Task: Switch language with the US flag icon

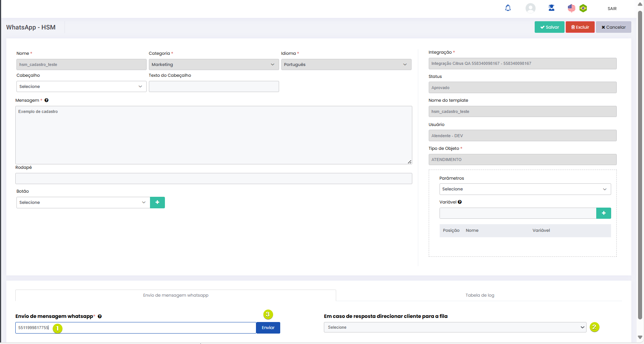Action: [x=571, y=8]
